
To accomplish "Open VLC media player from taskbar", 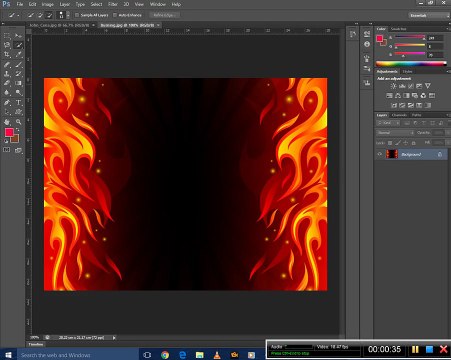I will [x=217, y=355].
